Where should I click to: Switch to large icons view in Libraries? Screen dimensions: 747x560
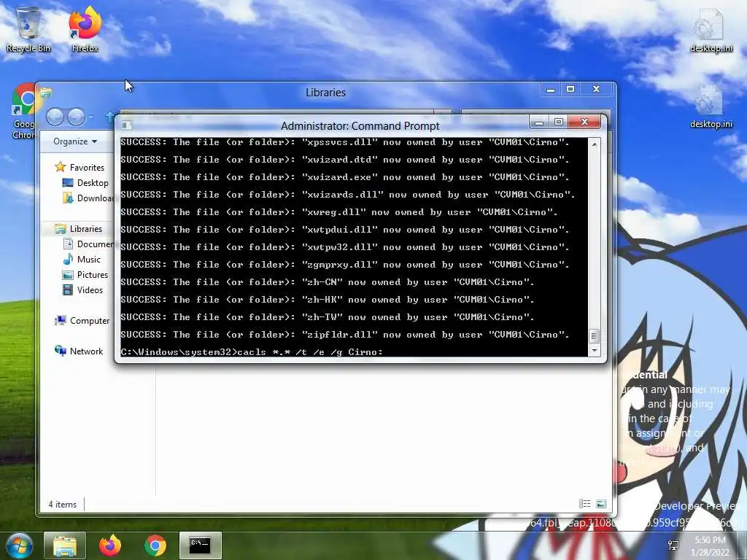[601, 504]
